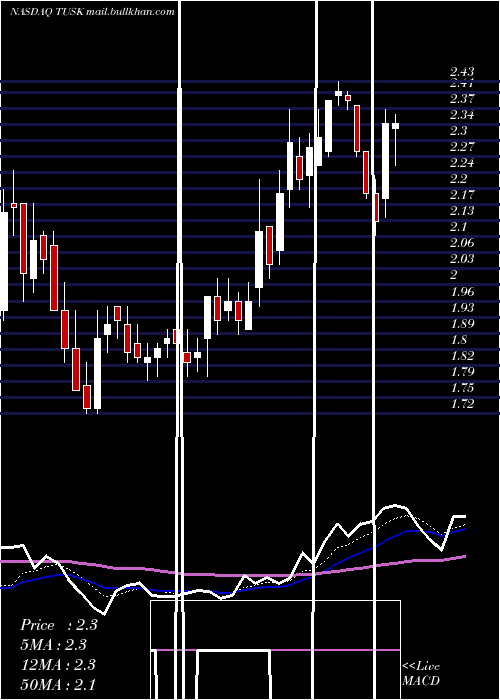Click the 2.13 price axis label
The width and height of the screenshot is (500, 700).
click(462, 211)
